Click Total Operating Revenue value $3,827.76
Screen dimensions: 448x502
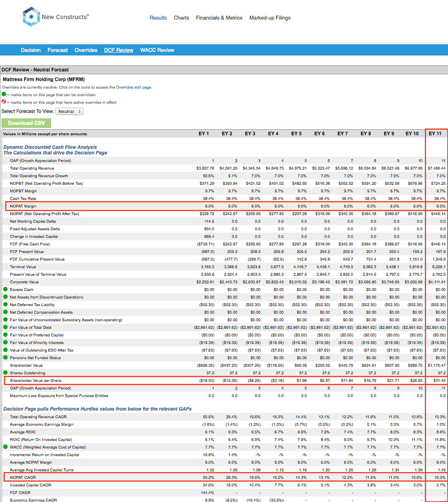[x=205, y=168]
